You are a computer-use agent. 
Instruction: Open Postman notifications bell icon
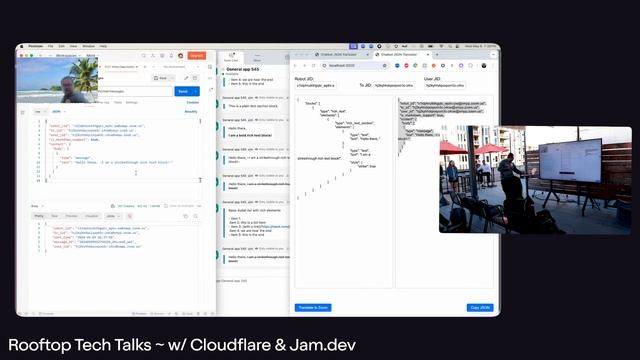[x=171, y=56]
